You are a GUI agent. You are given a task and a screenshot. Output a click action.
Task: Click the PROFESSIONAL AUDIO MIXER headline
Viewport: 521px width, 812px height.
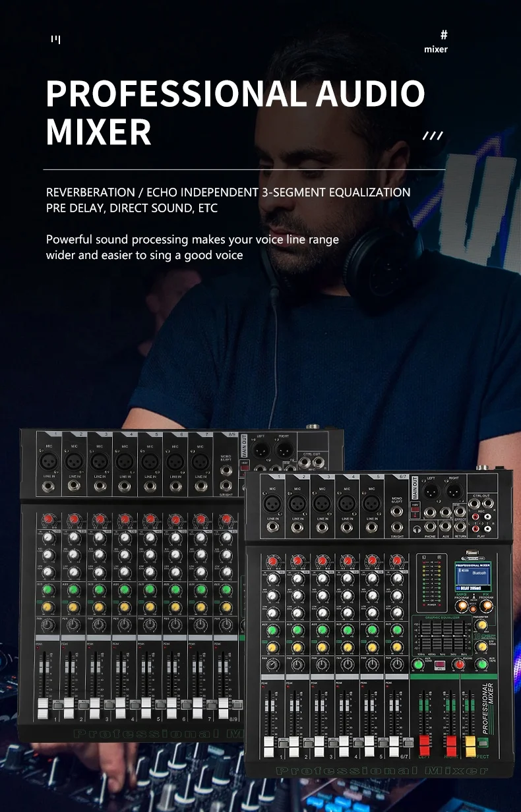tap(235, 112)
